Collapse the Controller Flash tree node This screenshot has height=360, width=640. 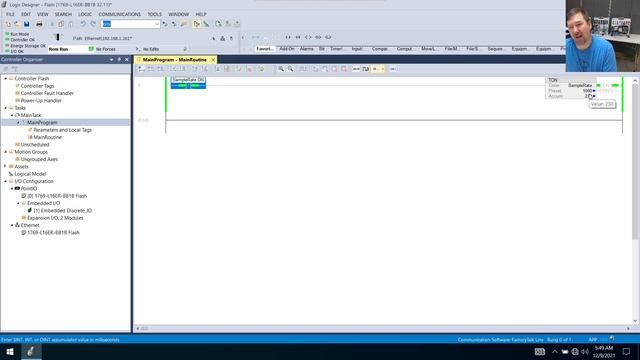(6, 78)
